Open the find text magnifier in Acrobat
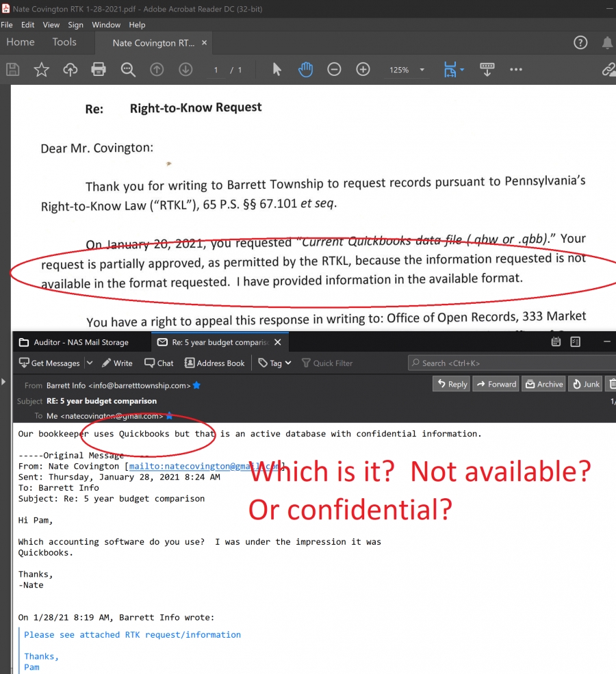 (128, 69)
